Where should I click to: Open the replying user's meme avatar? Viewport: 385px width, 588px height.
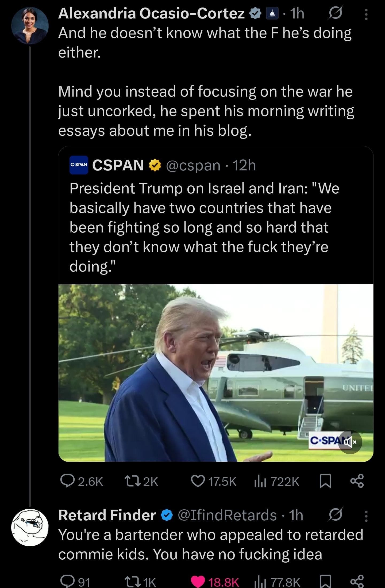30,527
